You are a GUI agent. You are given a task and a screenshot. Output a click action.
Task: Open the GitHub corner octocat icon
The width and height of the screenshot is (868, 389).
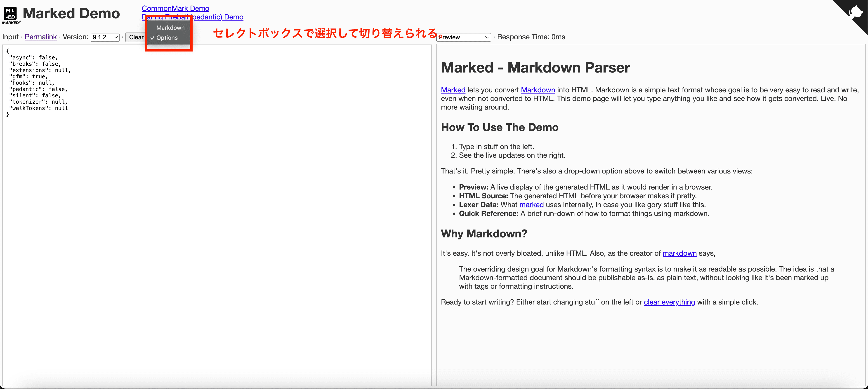pos(856,12)
